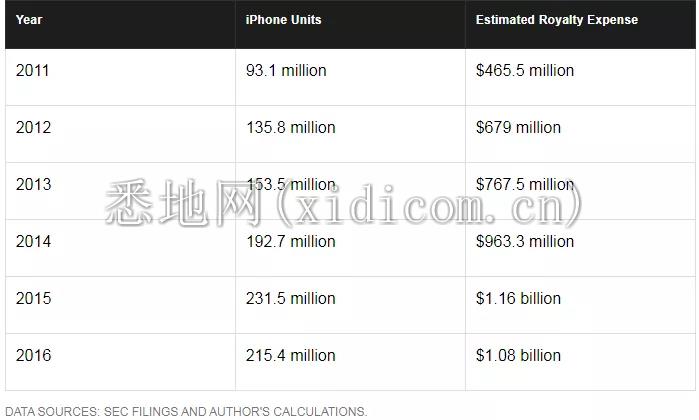Screen dimensions: 699x420
Task: Click the $1.16 billion expense cell
Action: tap(580, 305)
